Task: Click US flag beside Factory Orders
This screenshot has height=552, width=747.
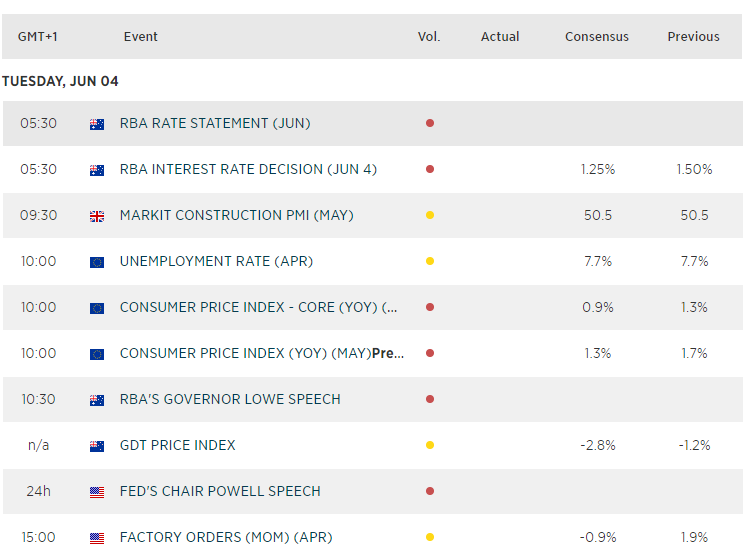Action: [97, 538]
